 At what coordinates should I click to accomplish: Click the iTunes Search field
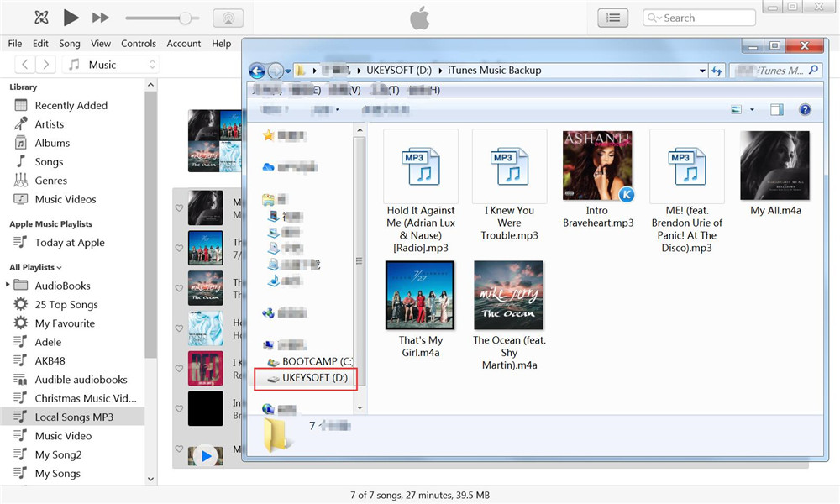699,18
